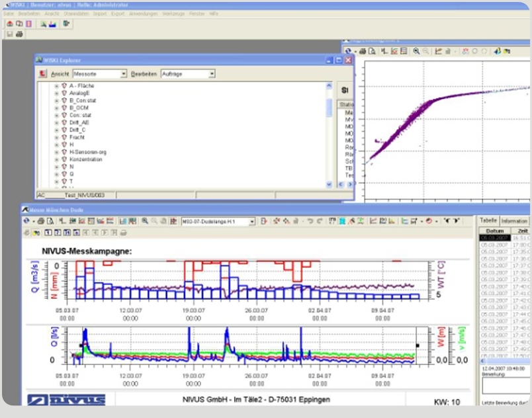Click page layout '2' icon in second toolbar row

[58, 233]
